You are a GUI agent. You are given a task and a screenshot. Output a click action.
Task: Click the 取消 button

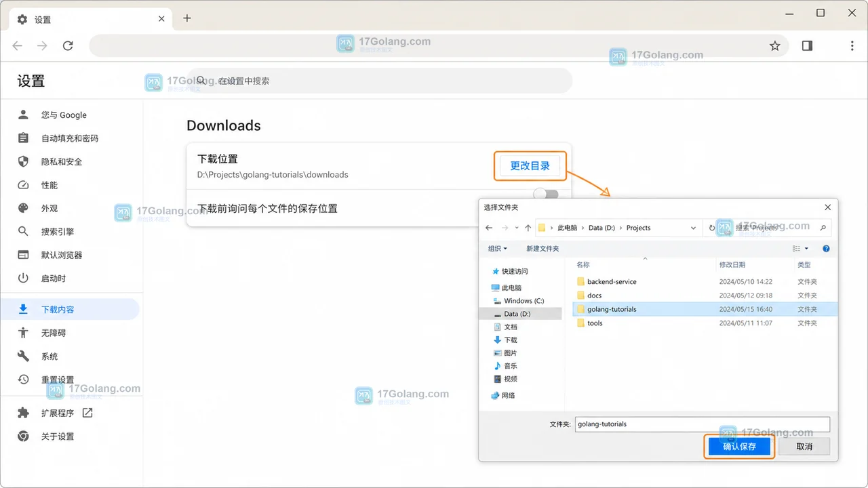804,447
